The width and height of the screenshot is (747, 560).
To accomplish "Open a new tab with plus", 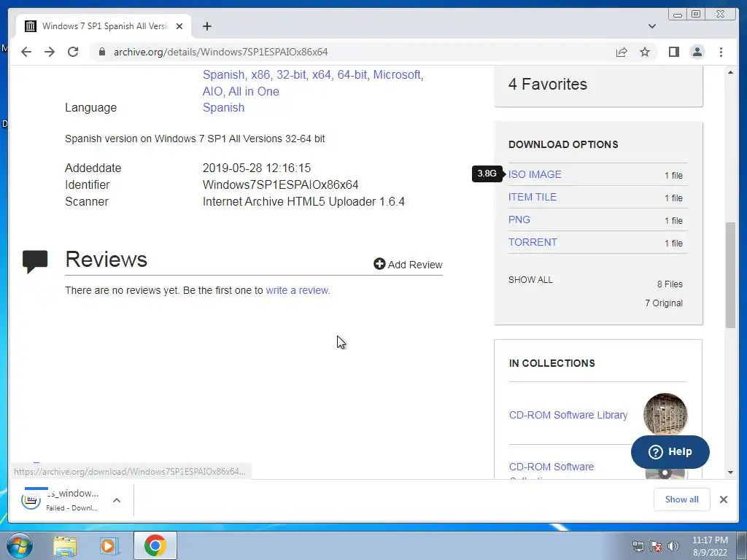I will point(206,26).
